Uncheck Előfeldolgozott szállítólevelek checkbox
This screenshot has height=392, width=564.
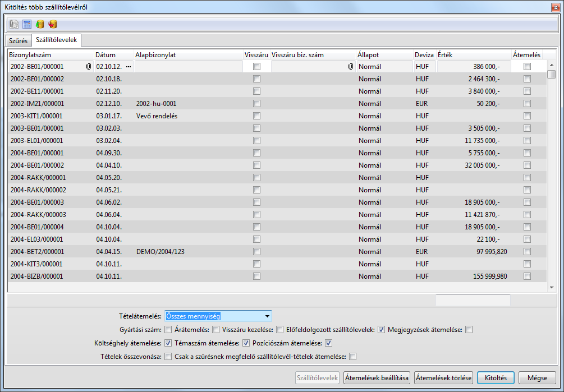tap(381, 330)
